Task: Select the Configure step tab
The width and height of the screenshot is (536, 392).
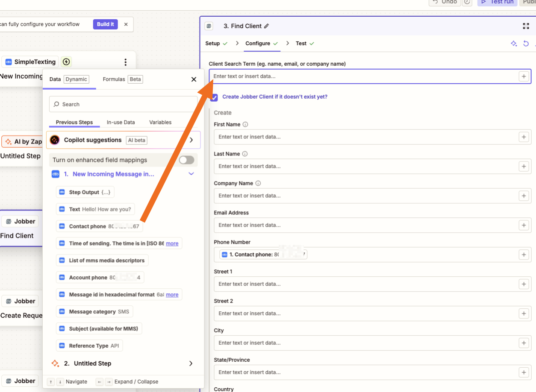Action: [x=262, y=44]
